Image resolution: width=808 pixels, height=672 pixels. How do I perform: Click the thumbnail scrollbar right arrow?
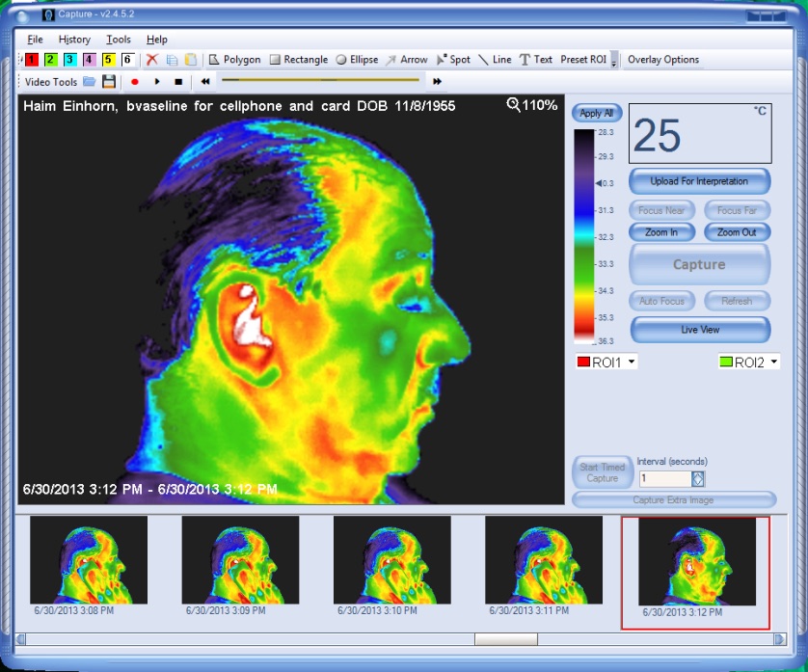click(779, 639)
